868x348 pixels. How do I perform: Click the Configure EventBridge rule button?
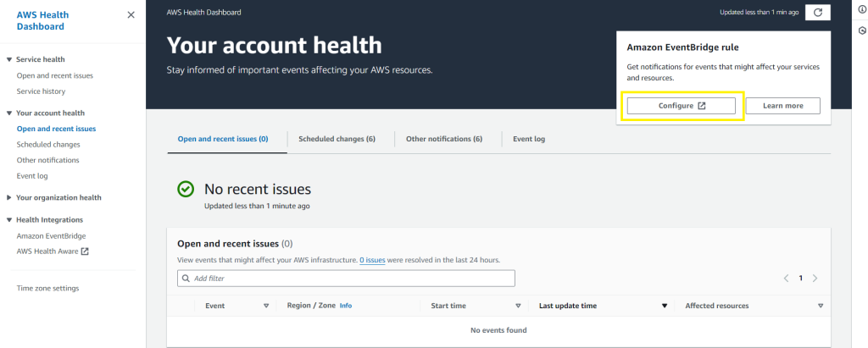[682, 106]
